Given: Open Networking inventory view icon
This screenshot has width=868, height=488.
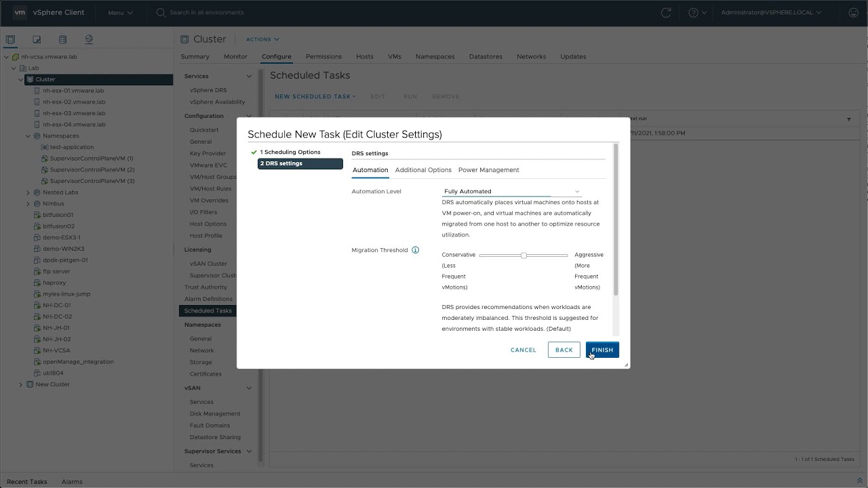Looking at the screenshot, I should click(x=89, y=39).
